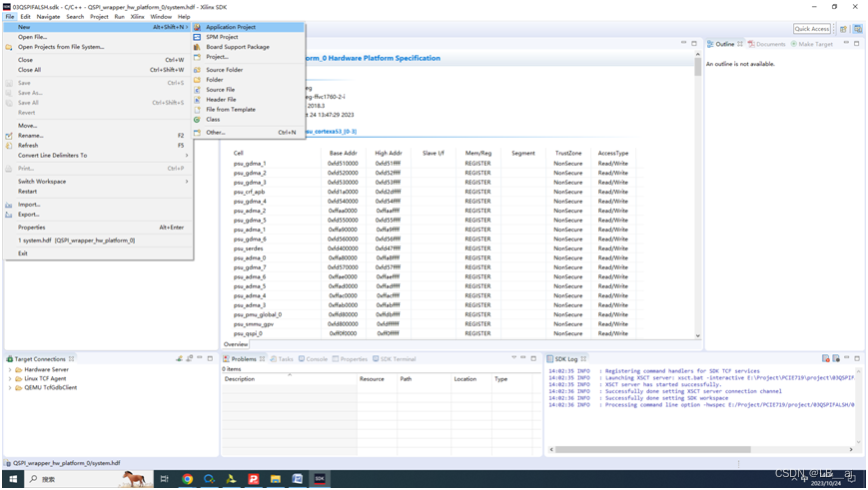
Task: Click psu_serdes row name
Action: click(248, 248)
